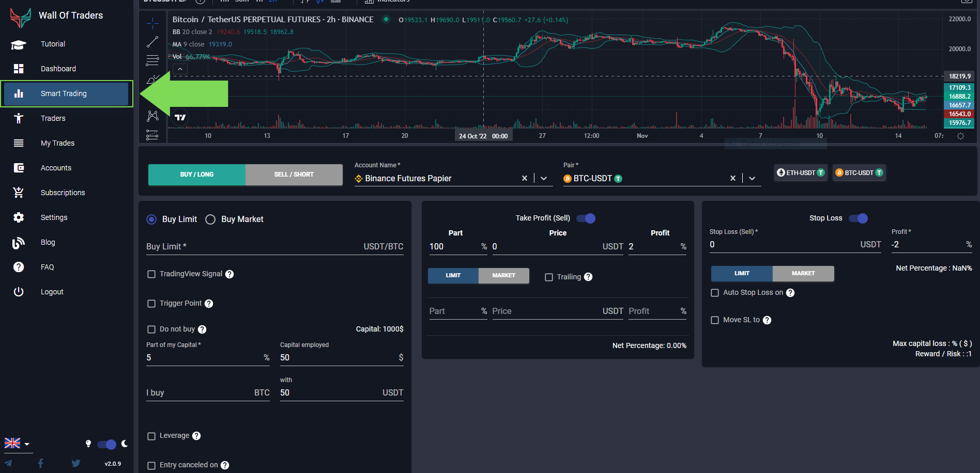Disable the Take Profit (Sell) toggle
Screen dimensions: 980x473
pos(586,218)
